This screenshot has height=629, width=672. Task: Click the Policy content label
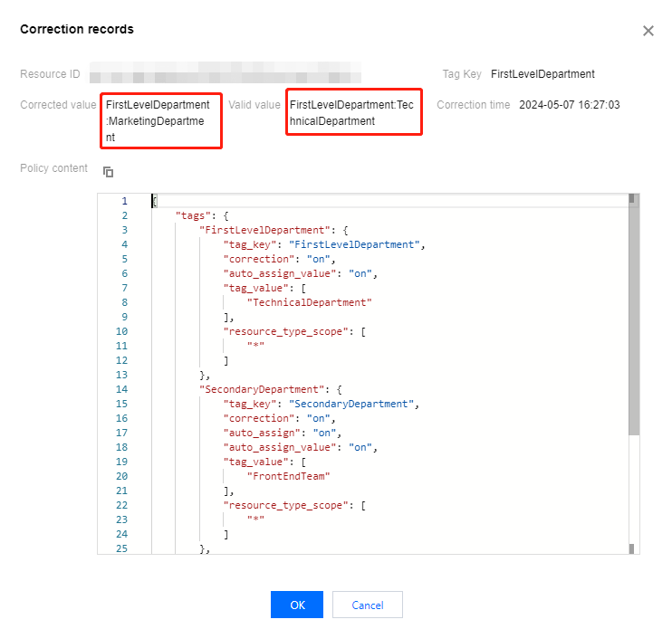point(53,168)
